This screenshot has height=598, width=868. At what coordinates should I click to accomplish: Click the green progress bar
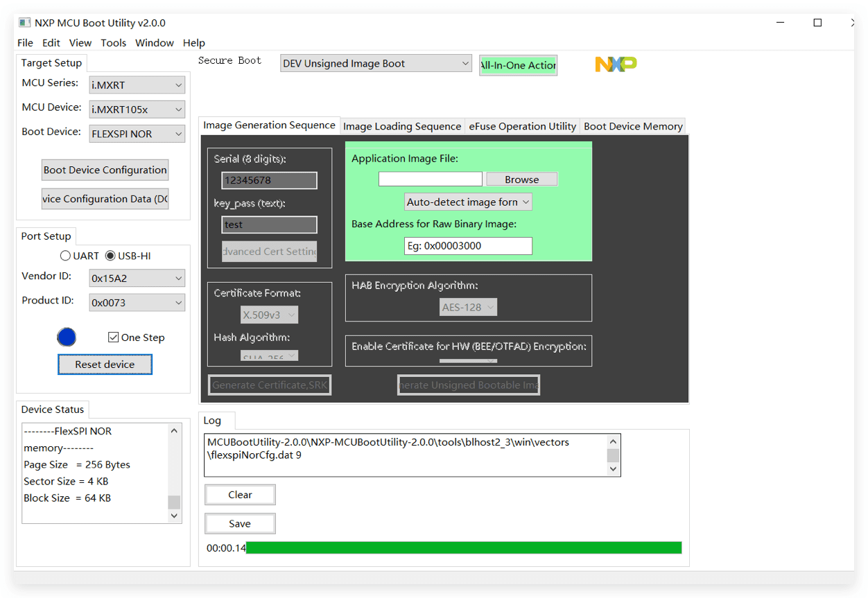pos(464,548)
